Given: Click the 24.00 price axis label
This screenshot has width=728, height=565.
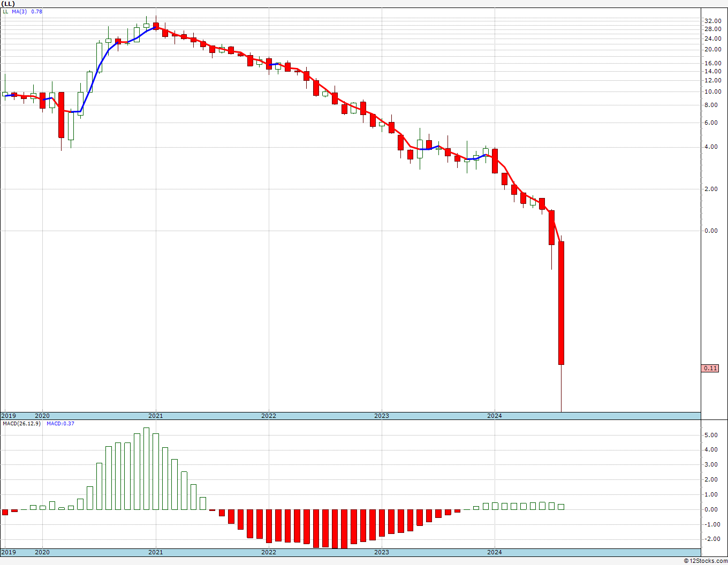Looking at the screenshot, I should pos(712,39).
